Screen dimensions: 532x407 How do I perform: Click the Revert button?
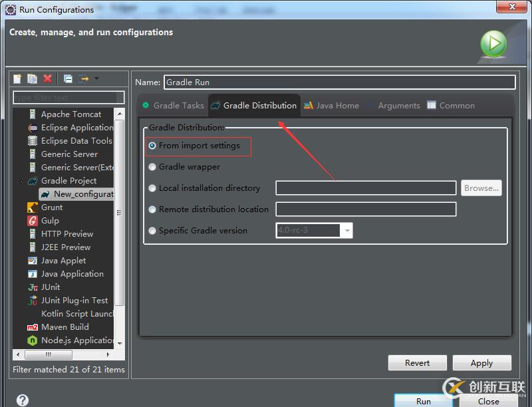pos(418,363)
